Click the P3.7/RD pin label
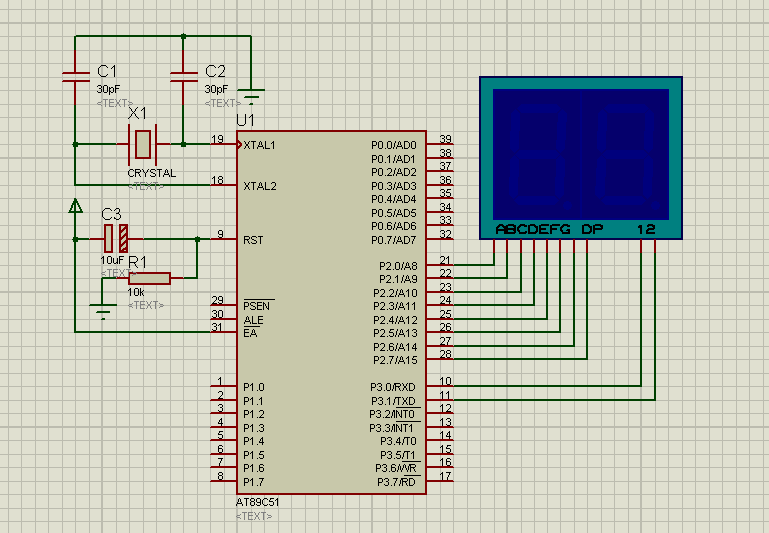 (x=396, y=482)
